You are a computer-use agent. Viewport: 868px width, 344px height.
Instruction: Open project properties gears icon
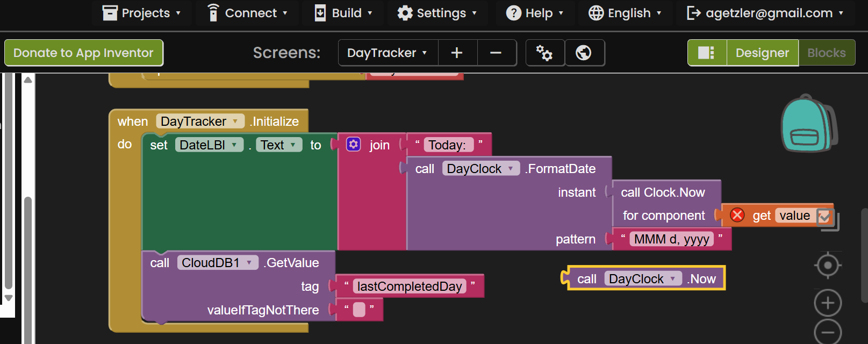click(544, 53)
